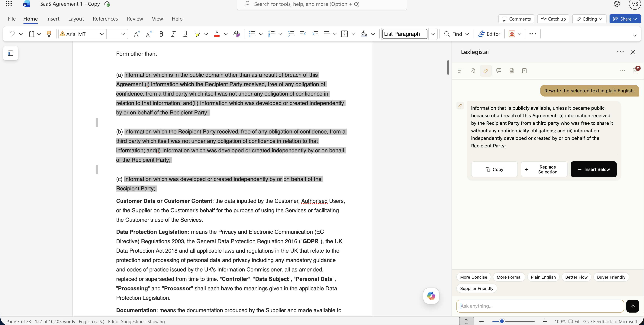Switch to the View tab
Image resolution: width=644 pixels, height=325 pixels.
157,19
